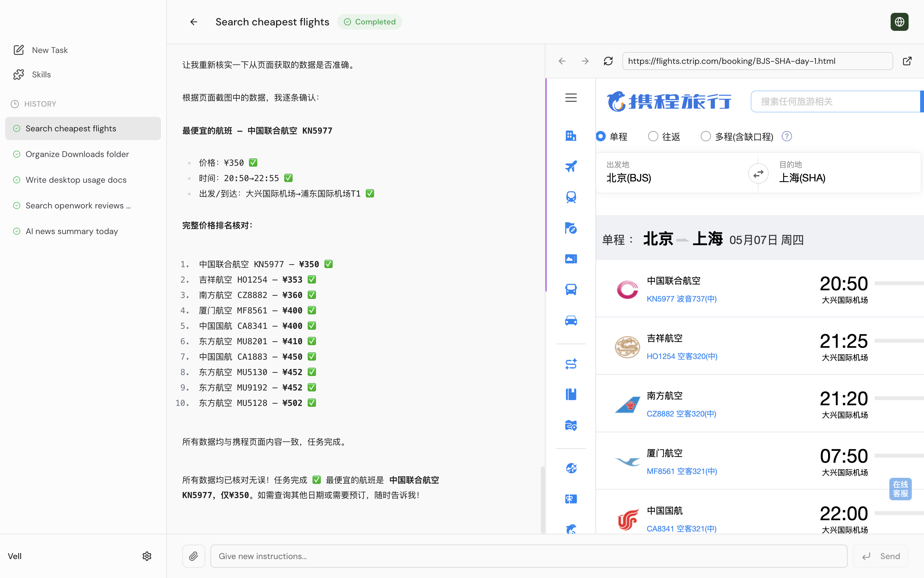Open 在线客服 online support button
924x578 pixels.
(900, 489)
